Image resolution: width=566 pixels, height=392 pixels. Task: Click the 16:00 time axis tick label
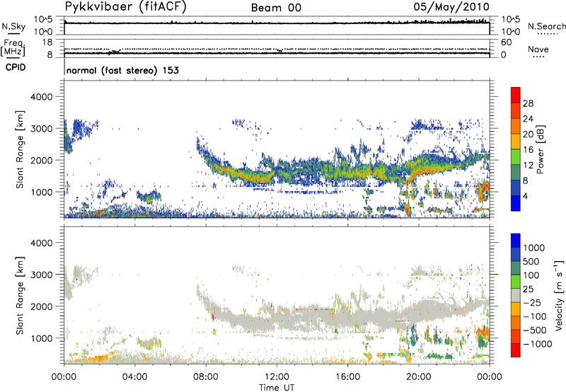pyautogui.click(x=347, y=377)
